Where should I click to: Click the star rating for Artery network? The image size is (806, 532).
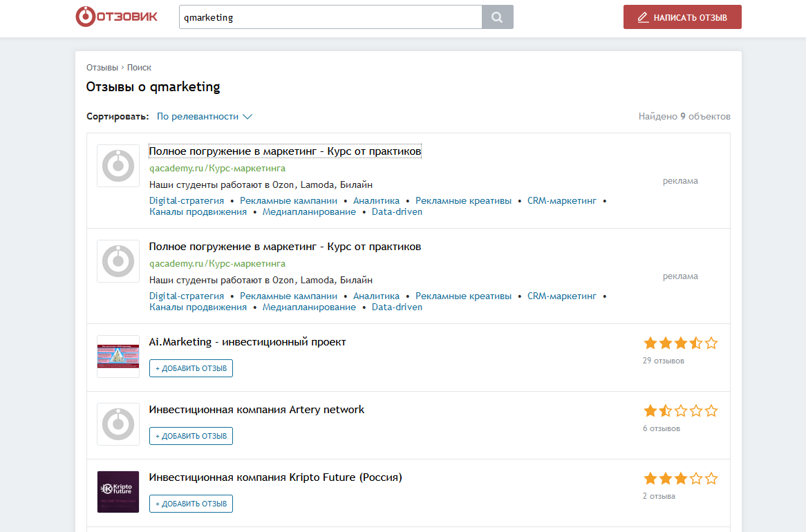(680, 410)
